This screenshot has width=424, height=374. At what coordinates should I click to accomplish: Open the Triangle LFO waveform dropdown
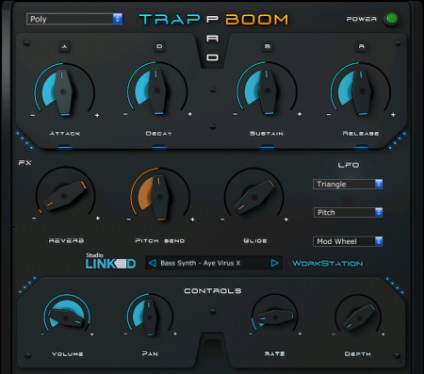pos(348,184)
